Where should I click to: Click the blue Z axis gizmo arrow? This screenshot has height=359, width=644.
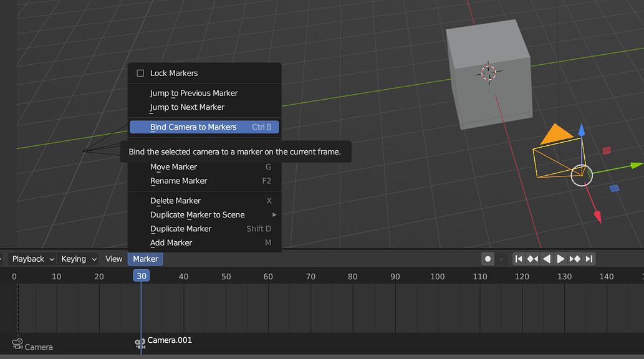click(x=582, y=130)
